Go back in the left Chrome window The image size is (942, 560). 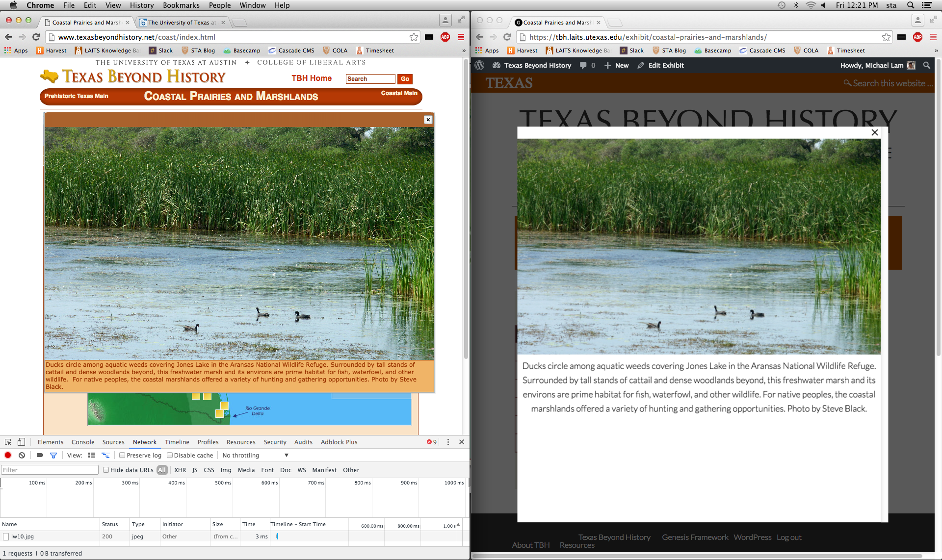8,37
